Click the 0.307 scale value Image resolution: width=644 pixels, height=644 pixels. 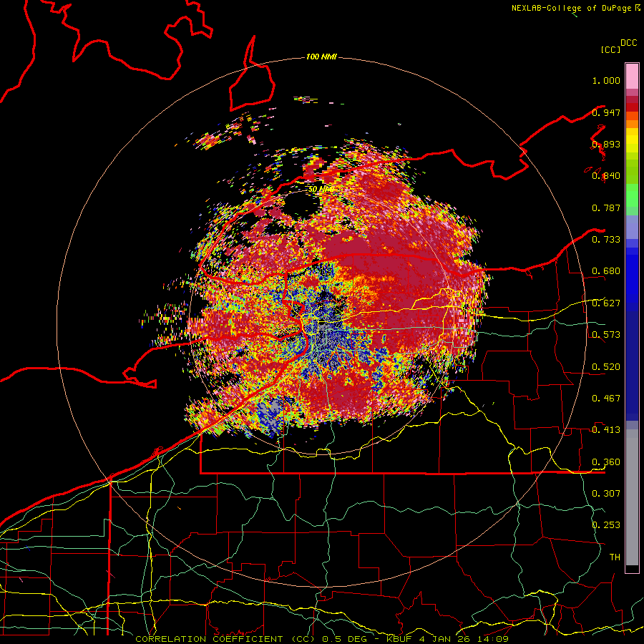(x=606, y=494)
